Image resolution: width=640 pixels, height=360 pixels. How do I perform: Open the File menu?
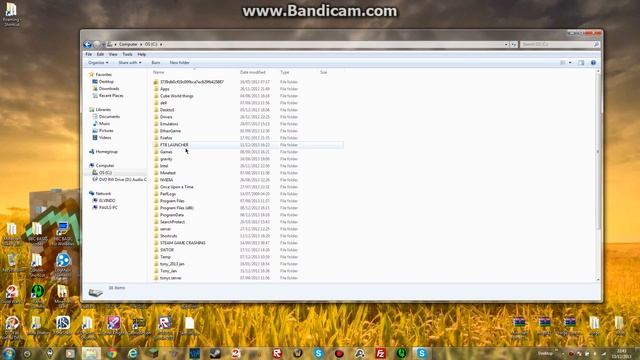click(x=89, y=54)
